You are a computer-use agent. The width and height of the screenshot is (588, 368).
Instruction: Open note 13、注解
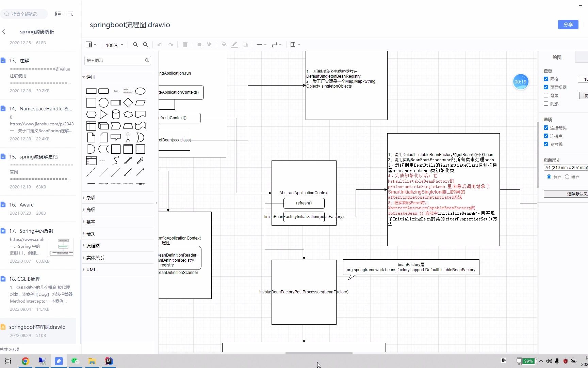(x=38, y=76)
